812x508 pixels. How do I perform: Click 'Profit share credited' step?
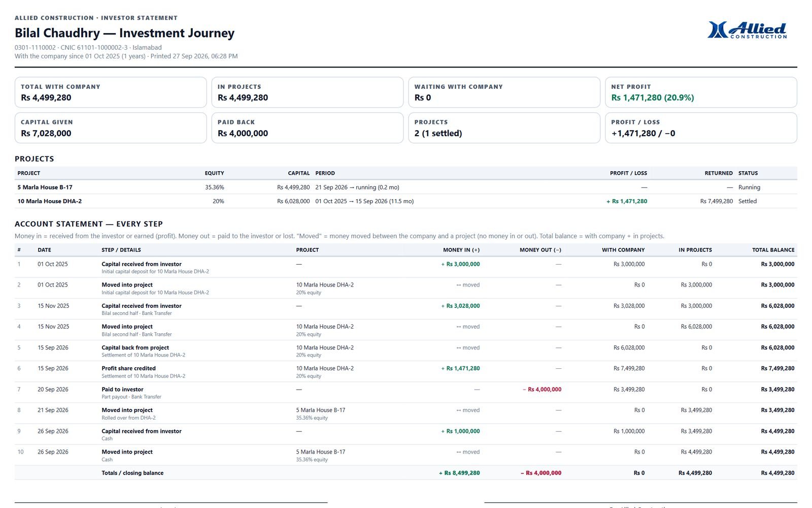pyautogui.click(x=128, y=369)
